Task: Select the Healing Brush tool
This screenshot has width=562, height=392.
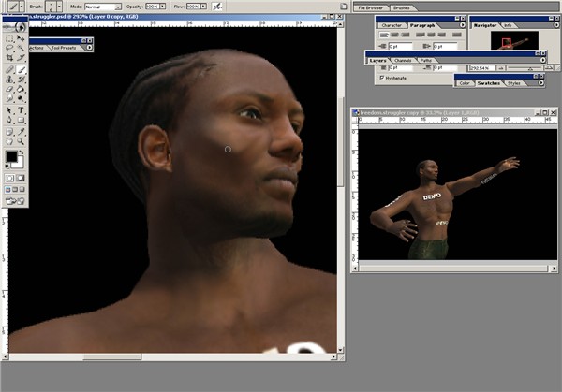Action: click(9, 69)
